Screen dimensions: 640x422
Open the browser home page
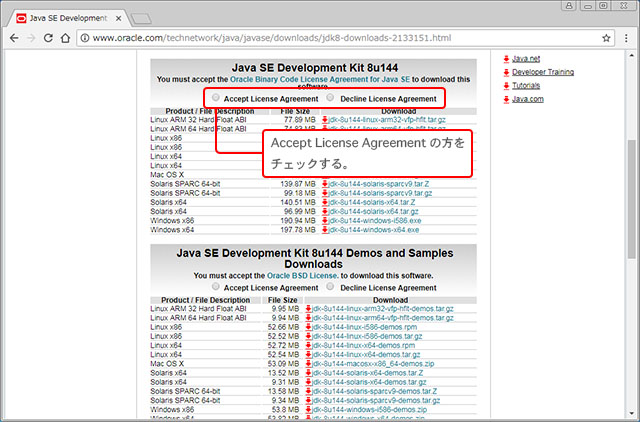[x=65, y=38]
